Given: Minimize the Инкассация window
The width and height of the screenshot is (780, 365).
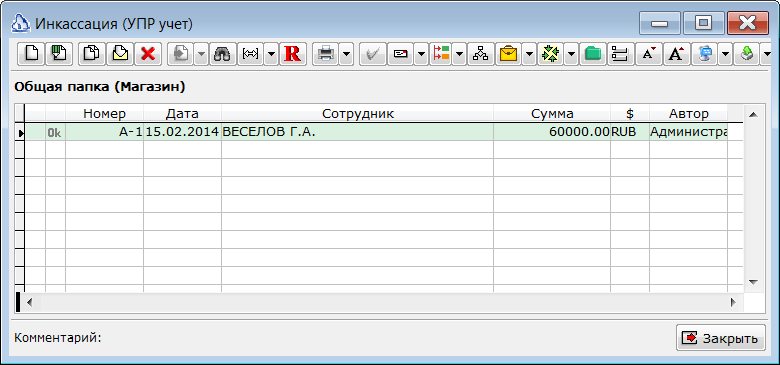Looking at the screenshot, I should click(660, 23).
